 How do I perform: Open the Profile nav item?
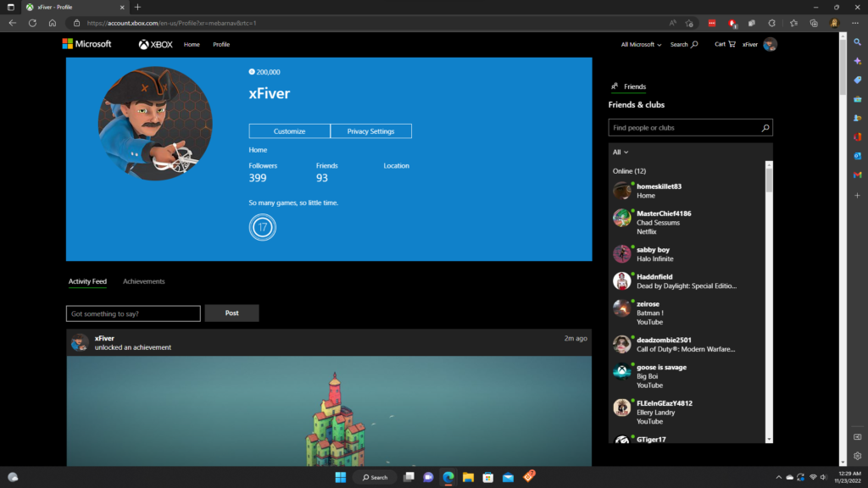pos(221,44)
